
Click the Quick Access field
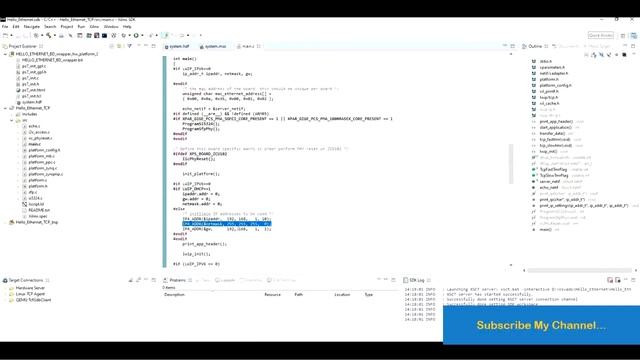coord(601,36)
